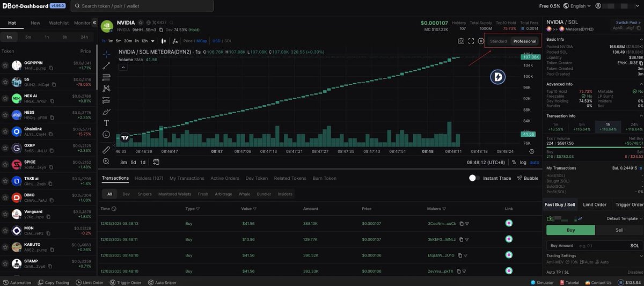644x286 pixels.
Task: Open the Fibonacci lines tool
Action: (106, 77)
